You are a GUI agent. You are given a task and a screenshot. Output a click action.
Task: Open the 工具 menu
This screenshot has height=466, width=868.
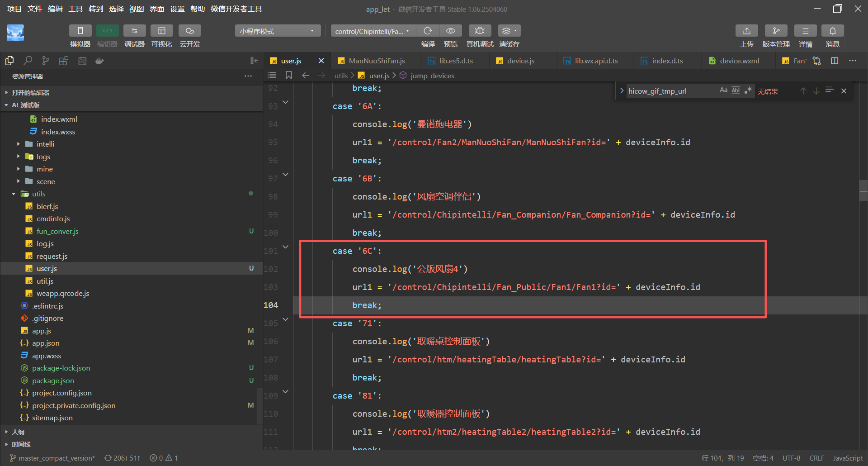75,9
